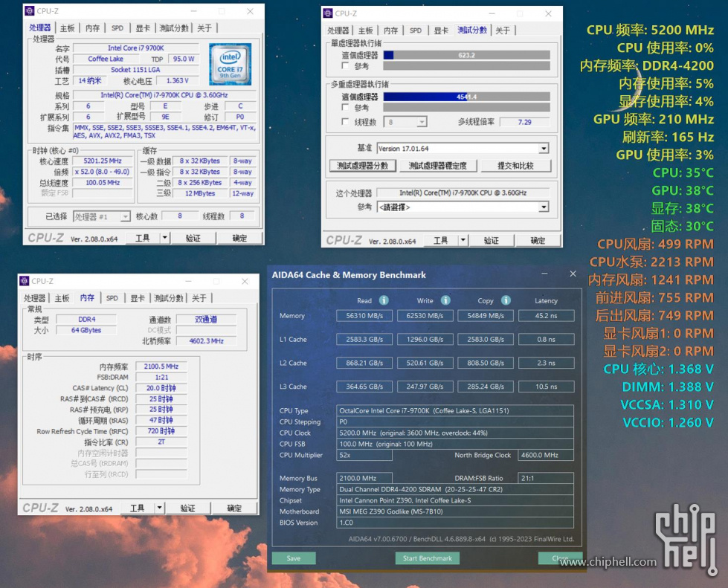Switch to 测試分數 tab in the memory window
This screenshot has height=588, width=728.
click(169, 298)
